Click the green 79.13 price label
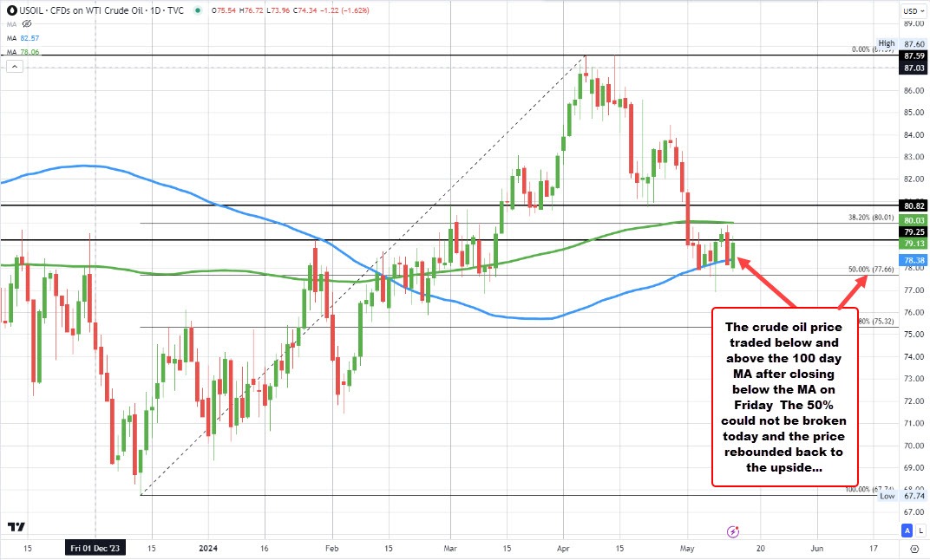 914,244
